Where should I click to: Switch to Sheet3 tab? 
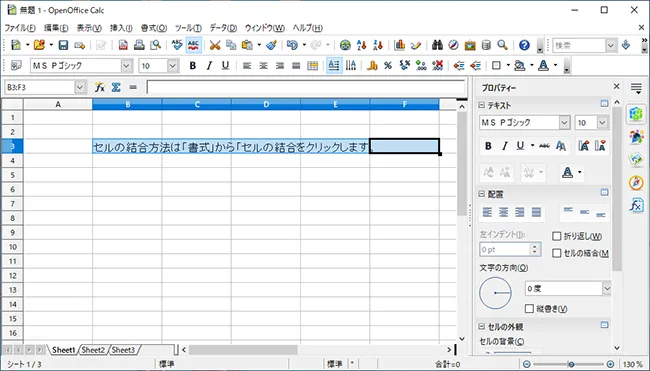124,350
